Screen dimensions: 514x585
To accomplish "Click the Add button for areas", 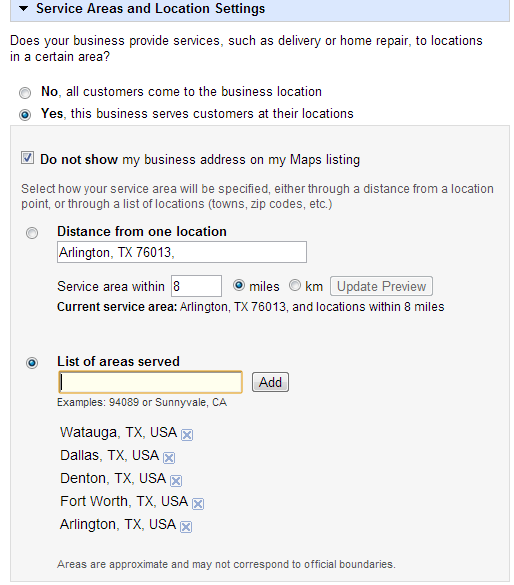I will [270, 382].
